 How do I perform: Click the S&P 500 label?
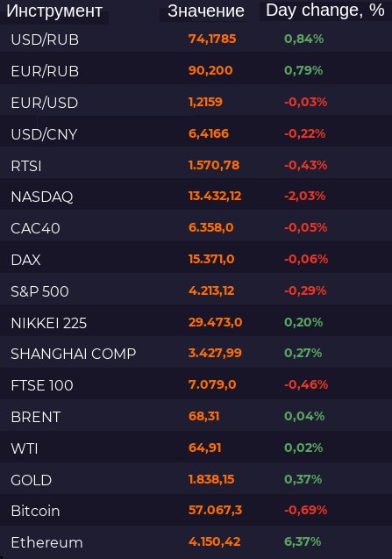(x=39, y=291)
